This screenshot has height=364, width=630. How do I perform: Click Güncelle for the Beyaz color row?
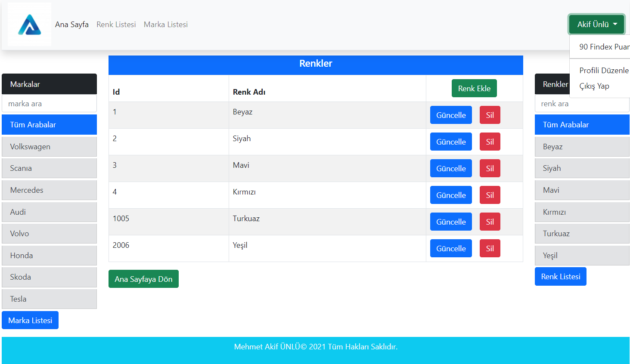click(x=451, y=115)
